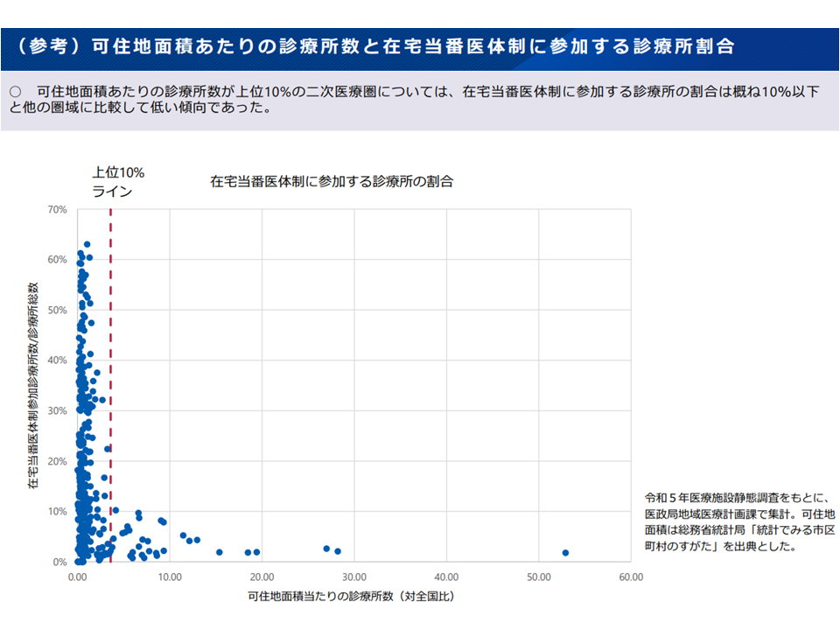Viewport: 840px width, 630px height.
Task: Select the rightmost outlier data point near 53
Action: click(565, 553)
